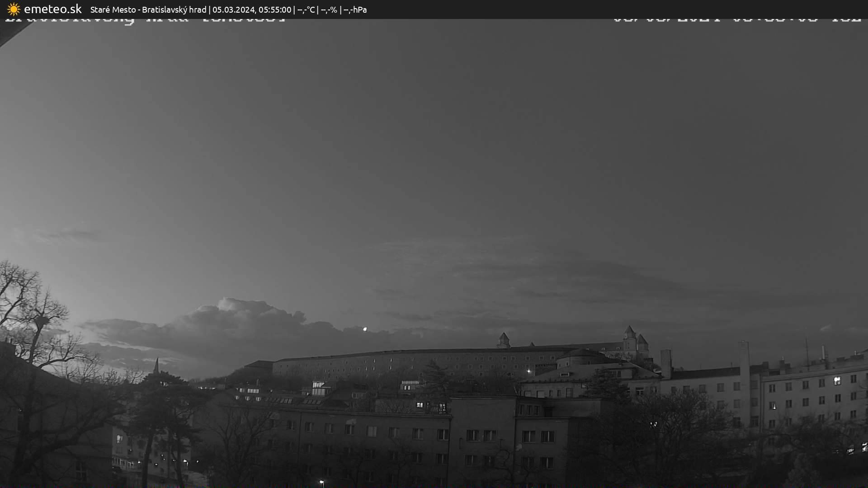
Task: Click the tall chimney on white building
Action: [x=744, y=357]
